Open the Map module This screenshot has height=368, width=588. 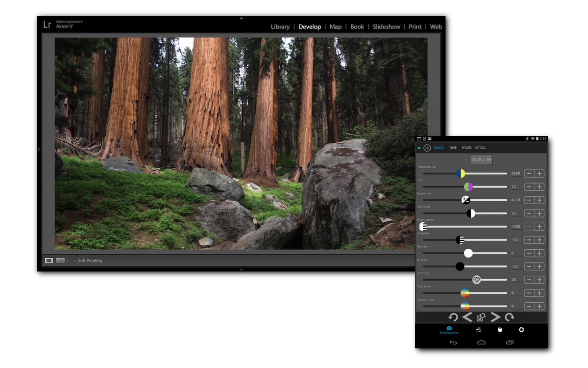pos(336,26)
